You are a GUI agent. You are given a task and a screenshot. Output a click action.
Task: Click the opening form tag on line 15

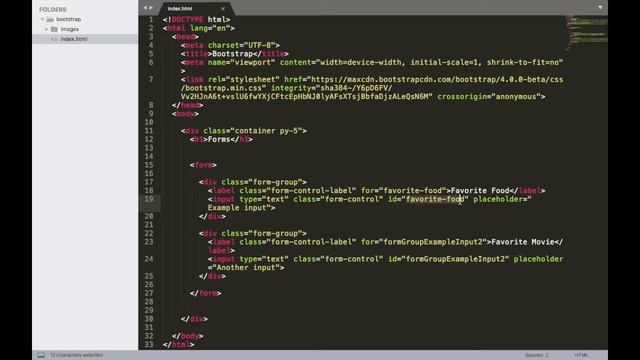click(x=203, y=165)
